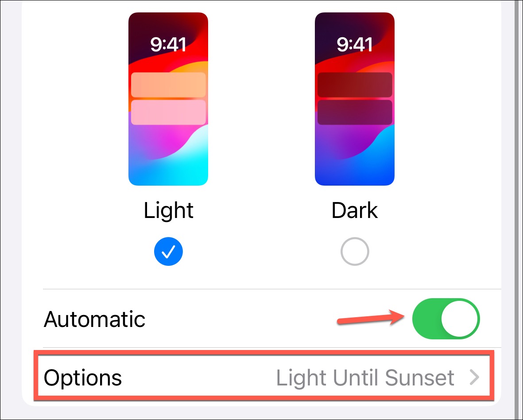Viewport: 523px width, 420px height.
Task: Select the Light appearance preview thumbnail
Action: [168, 99]
